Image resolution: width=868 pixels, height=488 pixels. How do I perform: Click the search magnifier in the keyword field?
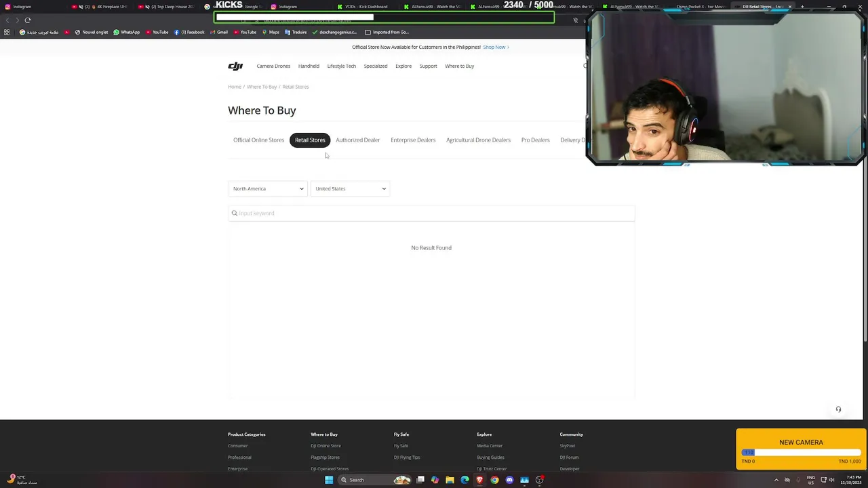(x=235, y=213)
